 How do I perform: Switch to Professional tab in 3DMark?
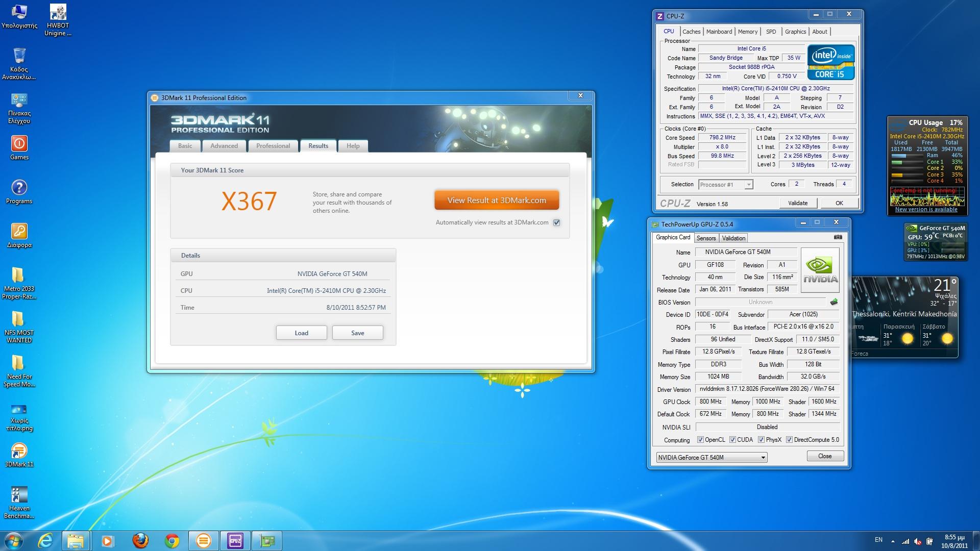coord(273,146)
